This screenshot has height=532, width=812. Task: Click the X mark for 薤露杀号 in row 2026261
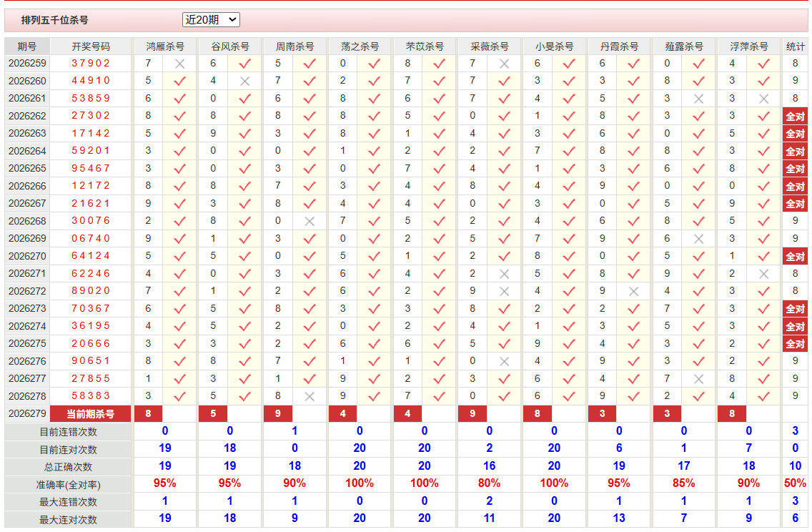(698, 99)
